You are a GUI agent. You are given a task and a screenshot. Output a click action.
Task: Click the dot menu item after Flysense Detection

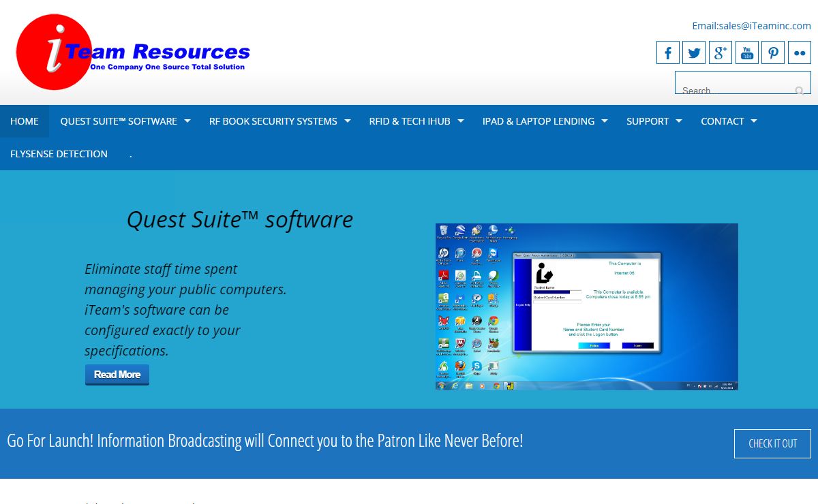[130, 154]
